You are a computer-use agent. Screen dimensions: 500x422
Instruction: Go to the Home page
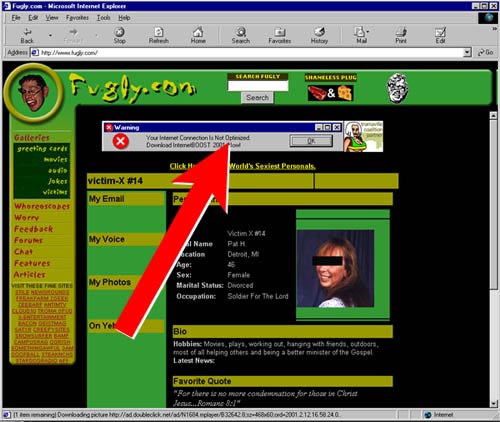coord(198,36)
